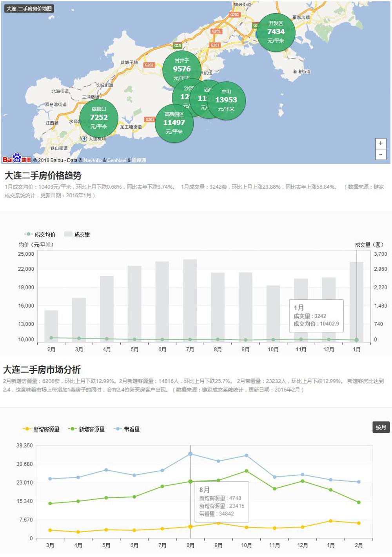Click the 10月 新增客源量 data point

click(247, 471)
